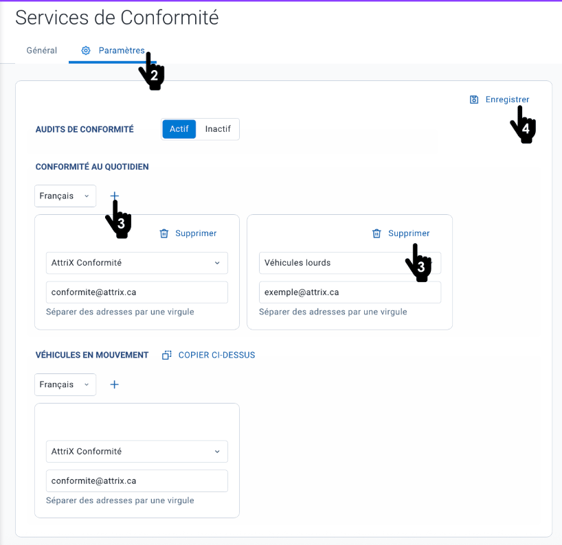562x545 pixels.
Task: Add a recipient under Conformité au quotidien
Action: pyautogui.click(x=114, y=196)
